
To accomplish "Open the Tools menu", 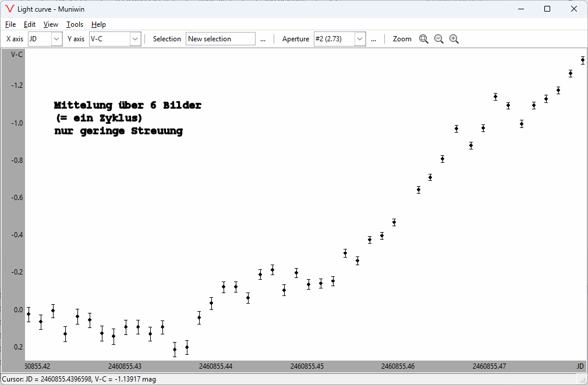I will tap(75, 24).
